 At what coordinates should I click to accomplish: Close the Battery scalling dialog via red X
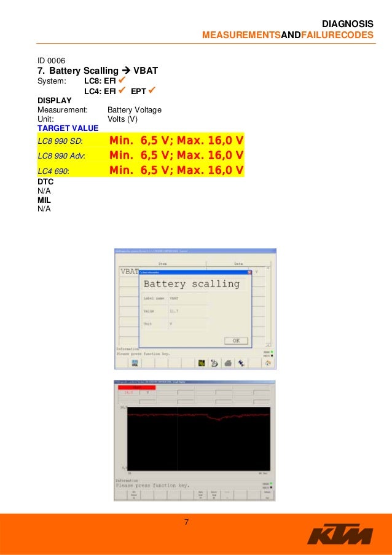(x=249, y=272)
